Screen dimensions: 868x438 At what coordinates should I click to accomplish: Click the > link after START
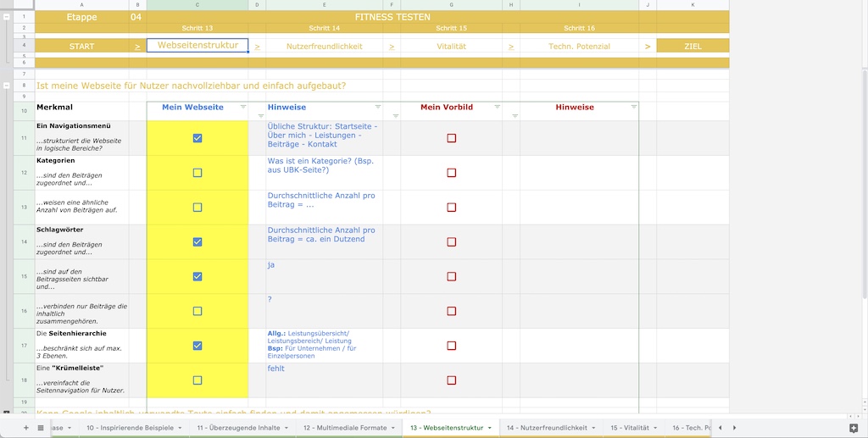pos(137,47)
